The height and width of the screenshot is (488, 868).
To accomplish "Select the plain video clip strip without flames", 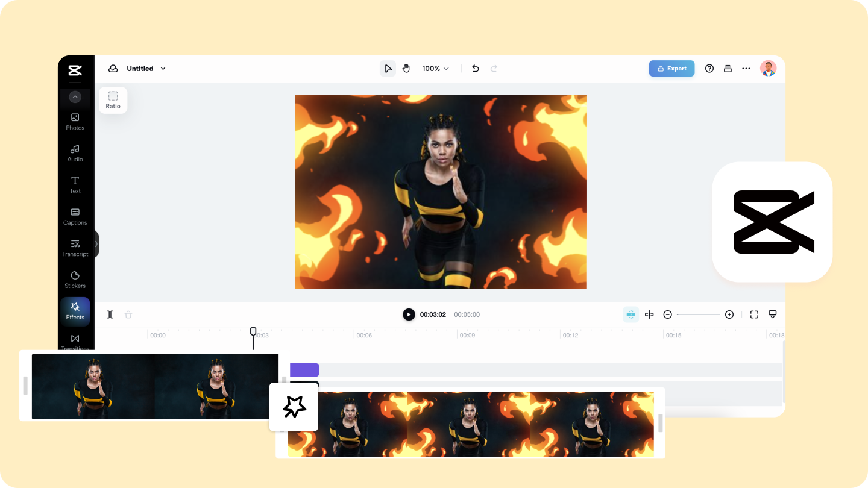I will pos(155,386).
